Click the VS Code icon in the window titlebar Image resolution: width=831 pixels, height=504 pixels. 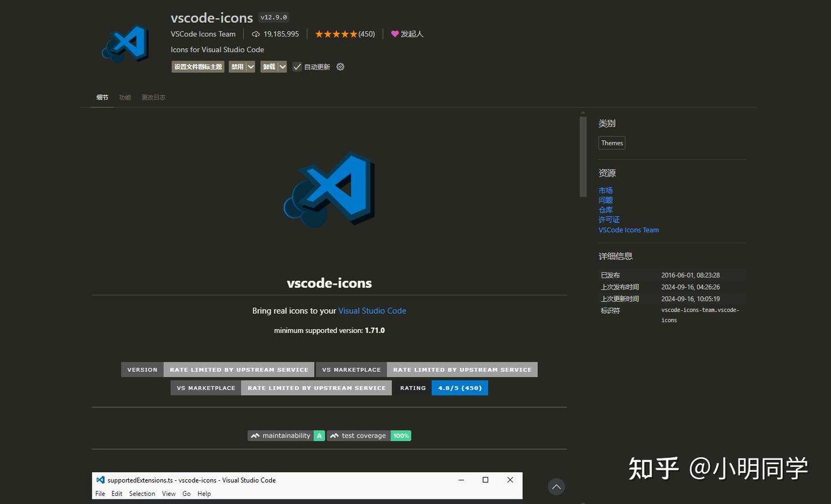(100, 479)
